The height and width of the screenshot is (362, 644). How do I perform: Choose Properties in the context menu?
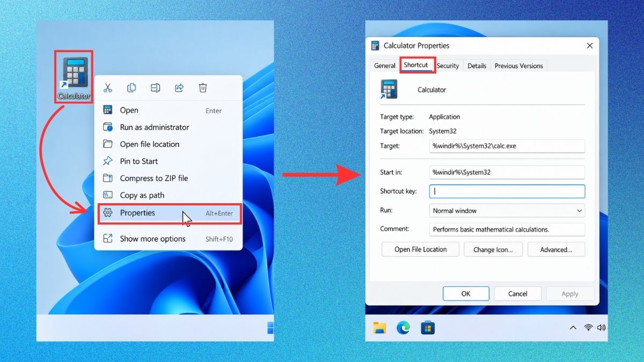pos(169,213)
